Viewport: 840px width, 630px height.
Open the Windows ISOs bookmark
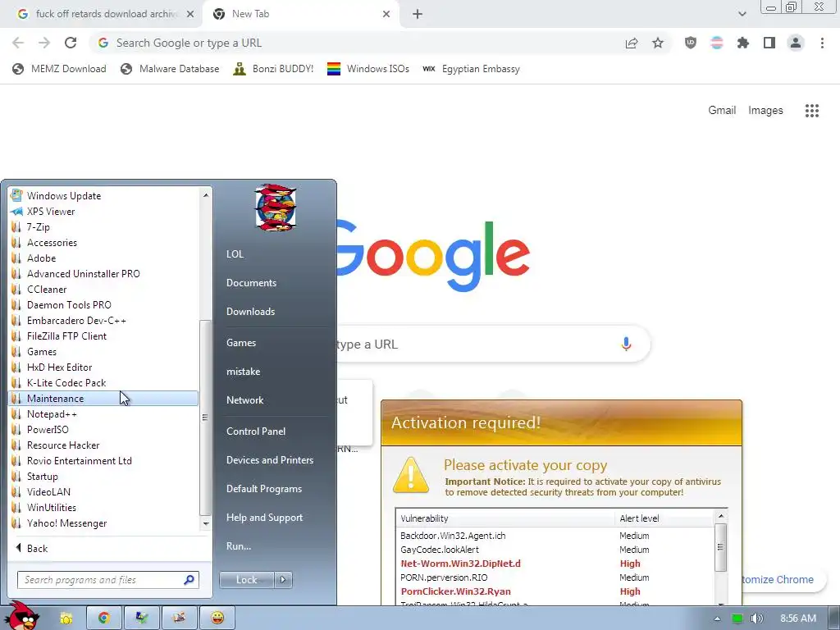(x=368, y=69)
